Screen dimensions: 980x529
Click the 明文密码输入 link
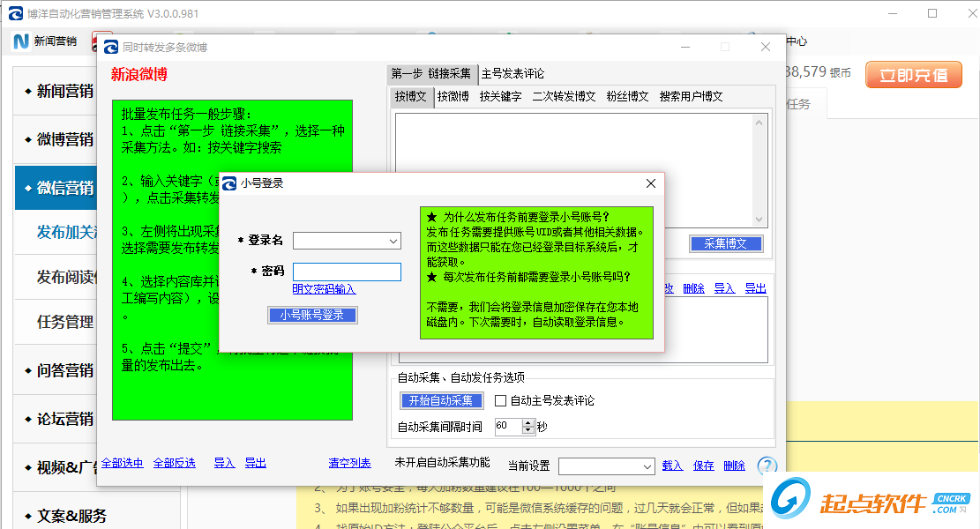324,289
